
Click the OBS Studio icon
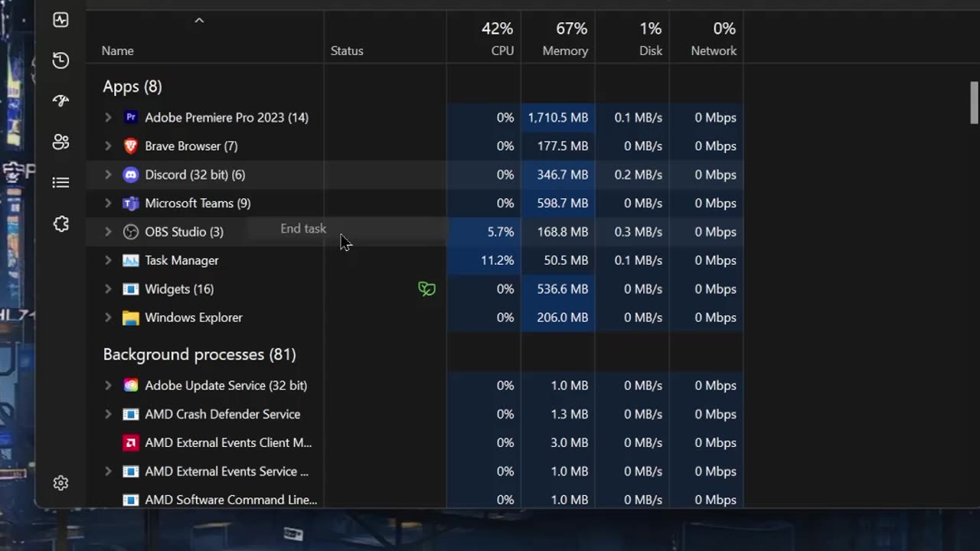[x=131, y=232]
